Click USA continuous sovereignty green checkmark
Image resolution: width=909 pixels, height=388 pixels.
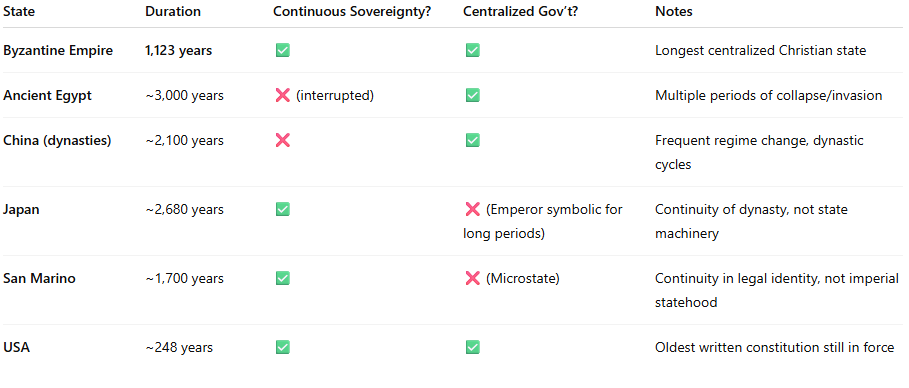pos(282,347)
